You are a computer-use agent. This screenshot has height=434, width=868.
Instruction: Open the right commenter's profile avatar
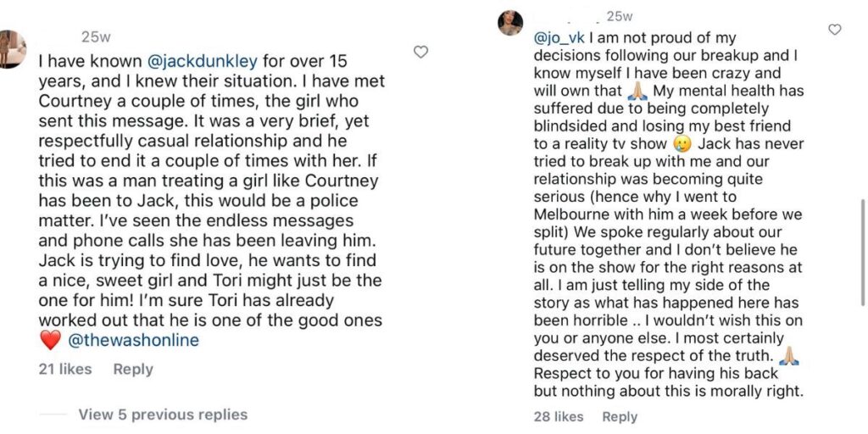click(x=510, y=23)
